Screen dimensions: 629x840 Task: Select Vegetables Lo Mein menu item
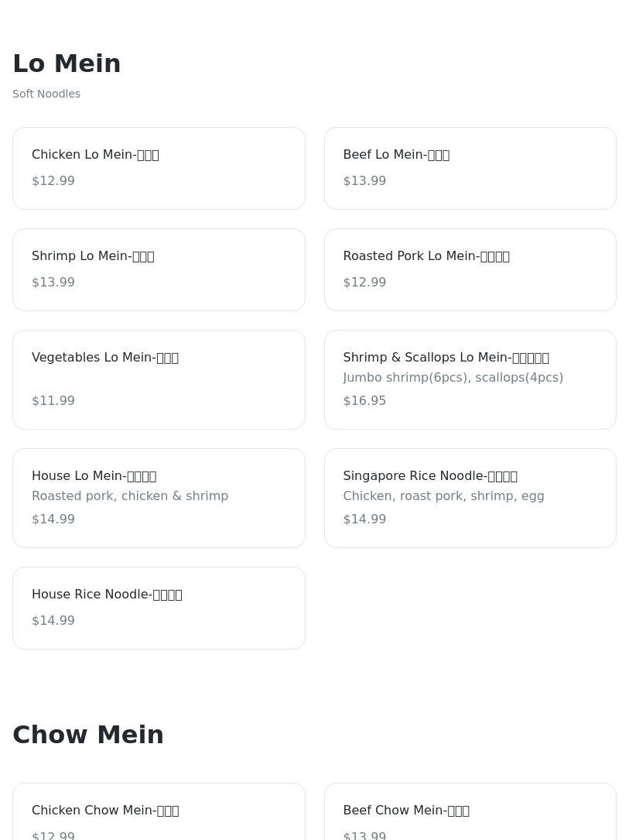[x=159, y=379]
